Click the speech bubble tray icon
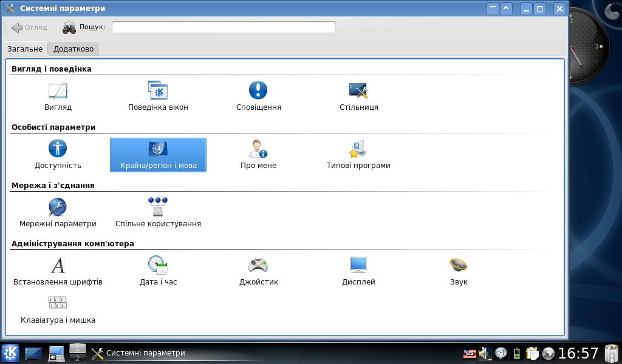This screenshot has height=364, width=622. (501, 353)
